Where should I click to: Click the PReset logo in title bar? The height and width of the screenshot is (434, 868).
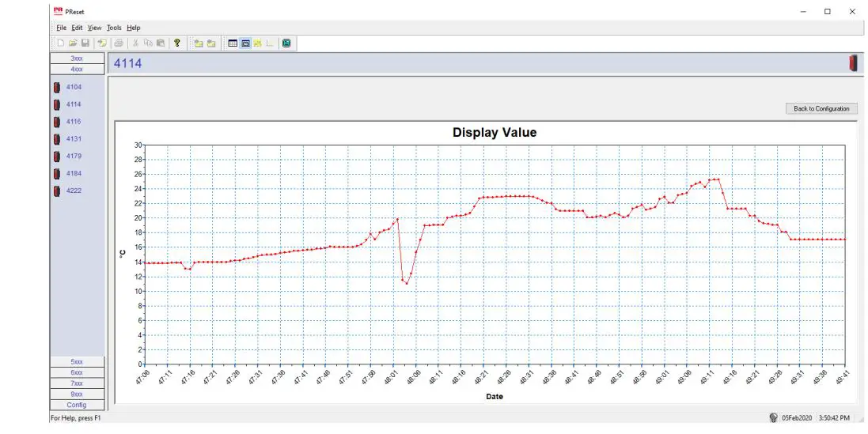pos(58,11)
